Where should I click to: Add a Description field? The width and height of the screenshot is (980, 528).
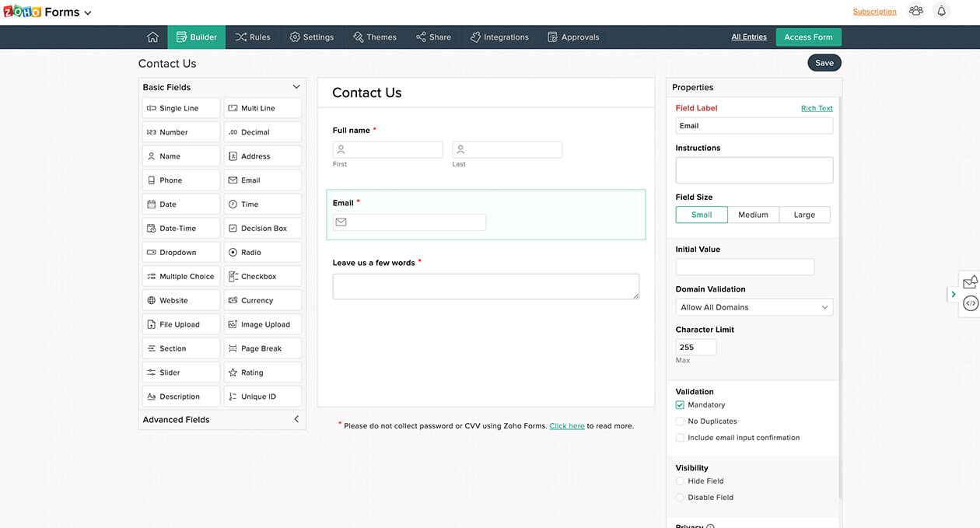[181, 397]
